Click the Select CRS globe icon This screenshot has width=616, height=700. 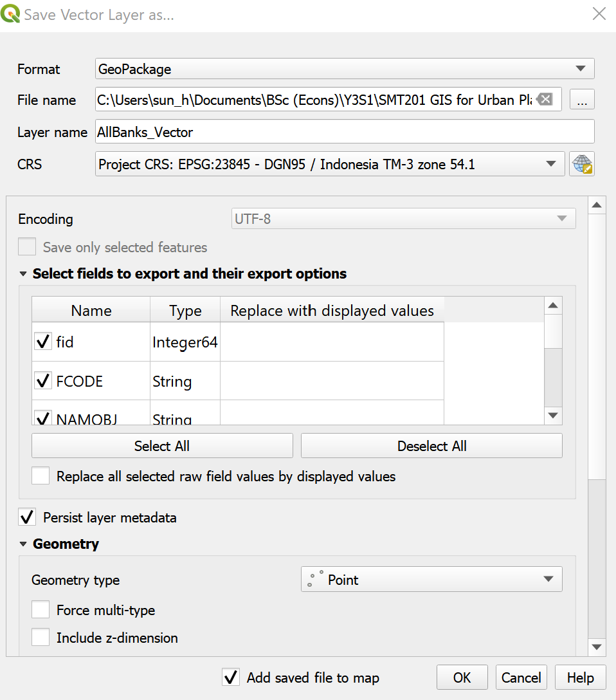coord(582,164)
